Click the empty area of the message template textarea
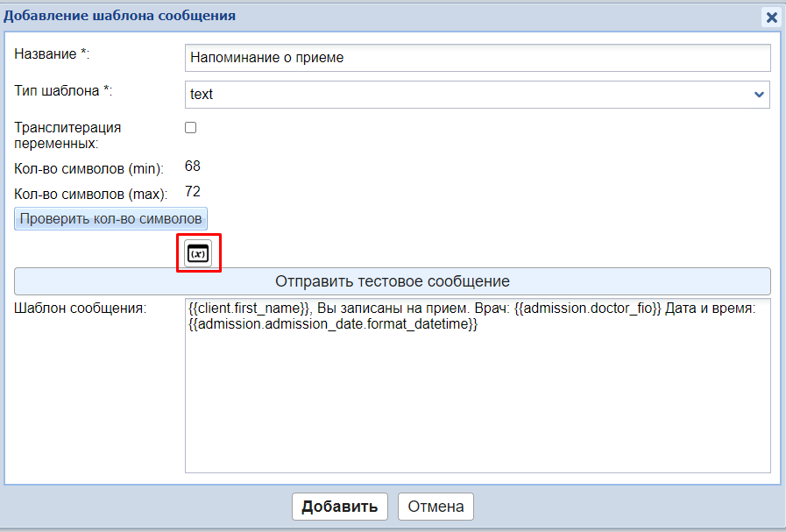 click(477, 403)
